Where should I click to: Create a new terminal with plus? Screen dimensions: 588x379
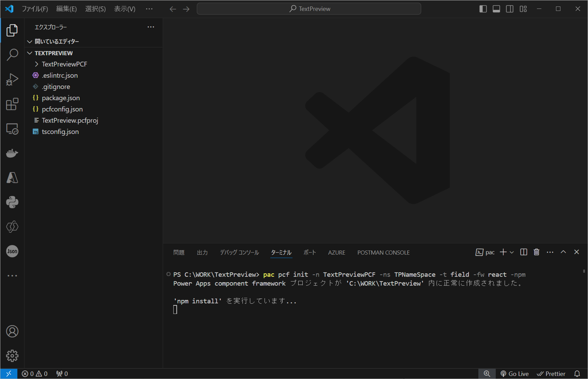(x=503, y=252)
